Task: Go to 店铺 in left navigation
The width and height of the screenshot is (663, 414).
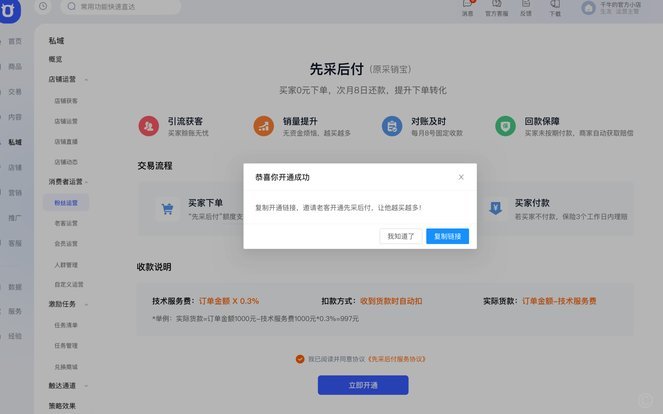Action: point(15,167)
